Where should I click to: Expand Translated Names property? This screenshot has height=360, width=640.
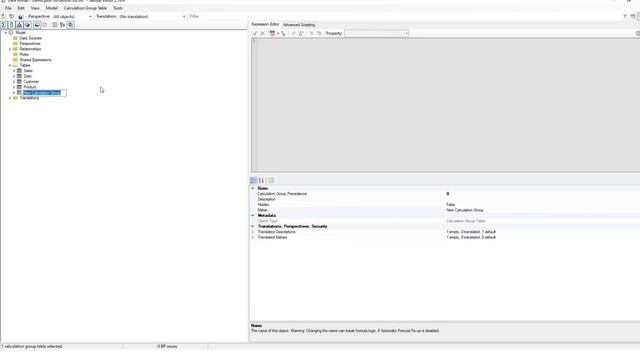253,237
